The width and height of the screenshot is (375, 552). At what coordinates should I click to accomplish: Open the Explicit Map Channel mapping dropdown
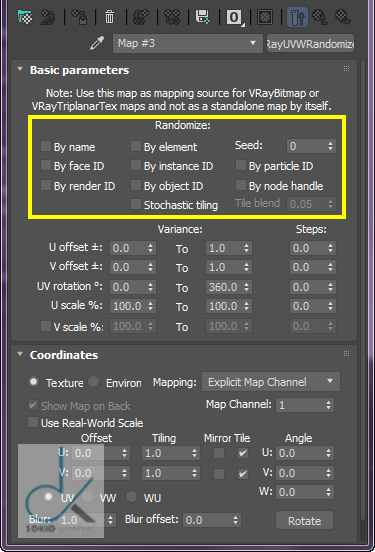click(x=271, y=382)
